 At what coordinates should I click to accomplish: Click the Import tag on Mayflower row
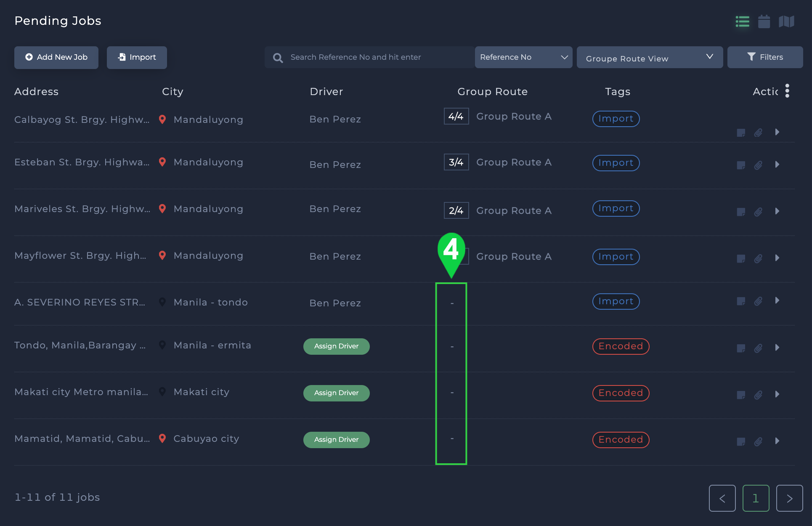(616, 256)
